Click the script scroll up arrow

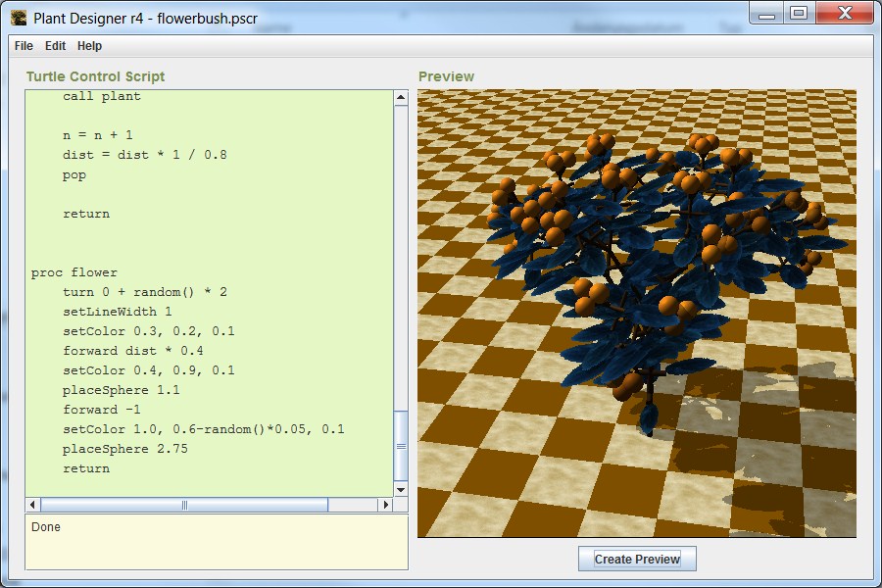401,97
